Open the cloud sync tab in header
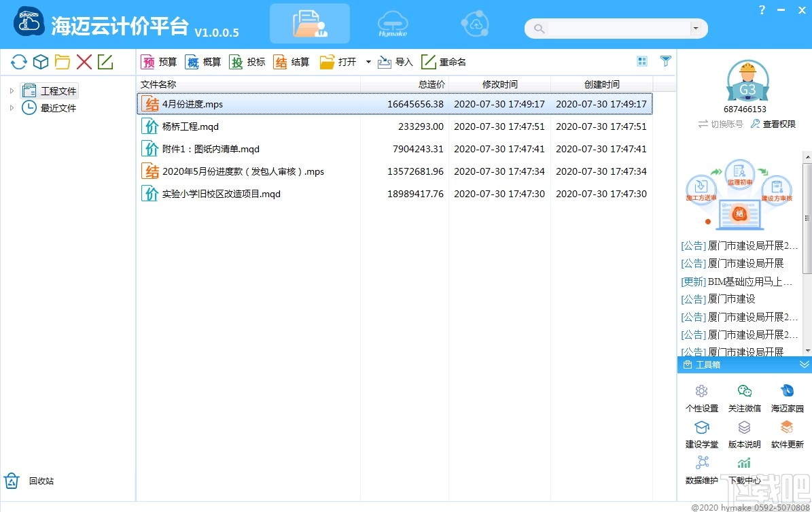 [475, 24]
